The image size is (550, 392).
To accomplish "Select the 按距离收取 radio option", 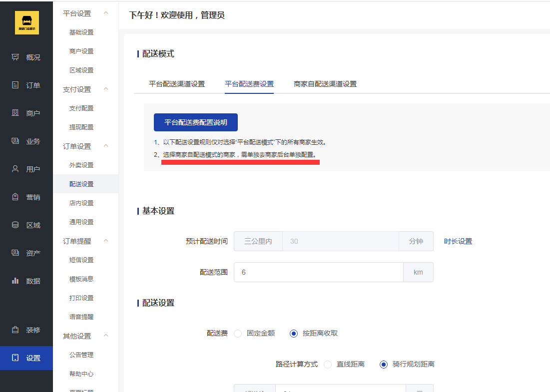I will [x=294, y=334].
